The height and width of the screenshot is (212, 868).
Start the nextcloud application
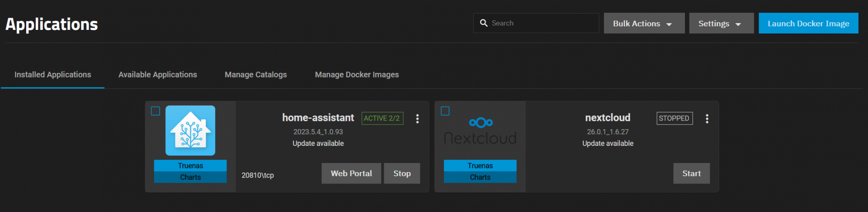click(692, 173)
